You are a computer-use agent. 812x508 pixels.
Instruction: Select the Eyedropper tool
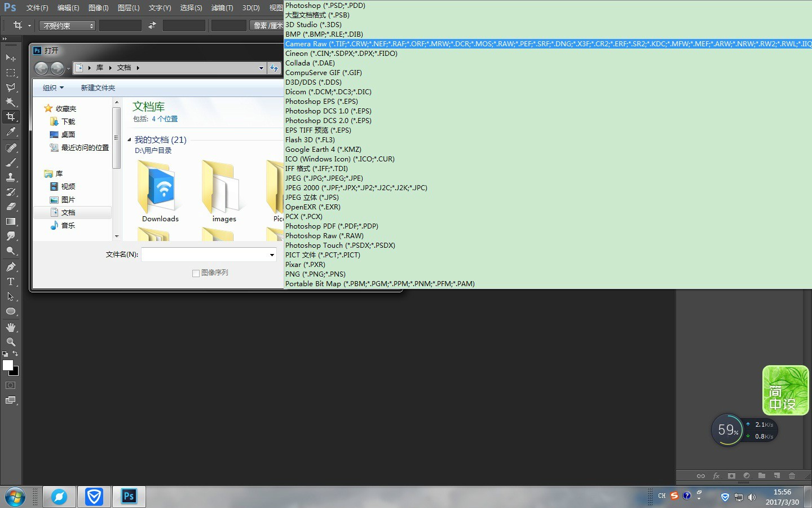(x=11, y=132)
